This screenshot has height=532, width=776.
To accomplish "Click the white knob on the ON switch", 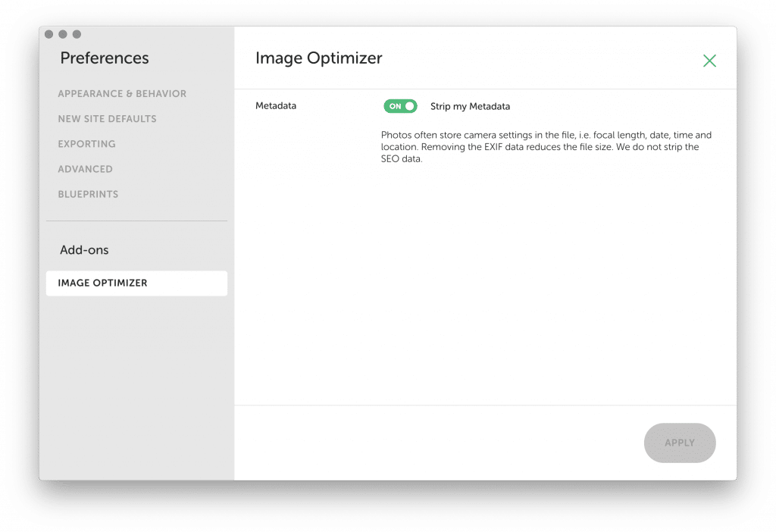I will tap(409, 106).
